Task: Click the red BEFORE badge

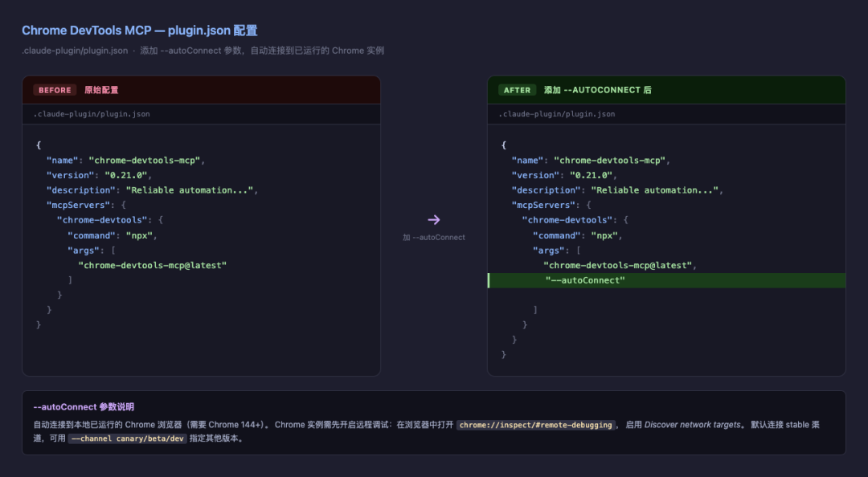Action: tap(55, 90)
